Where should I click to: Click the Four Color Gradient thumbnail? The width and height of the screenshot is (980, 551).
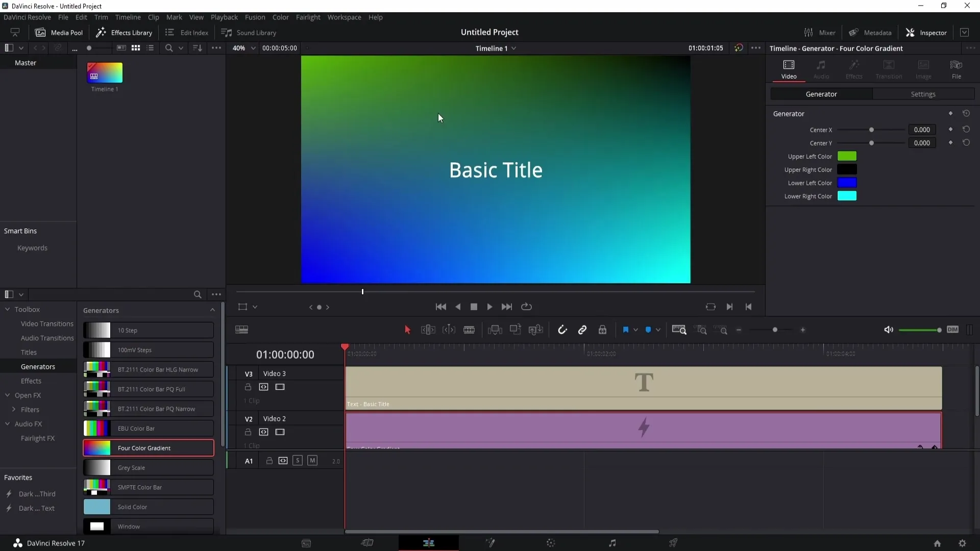point(96,447)
